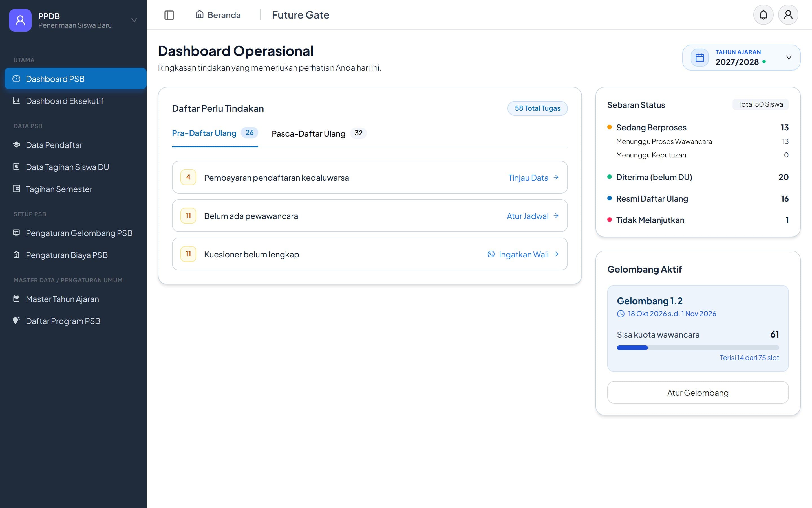Screen dimensions: 812x508
Task: Open the Tahun Ajaran 2027/2028 dropdown
Action: tap(741, 58)
